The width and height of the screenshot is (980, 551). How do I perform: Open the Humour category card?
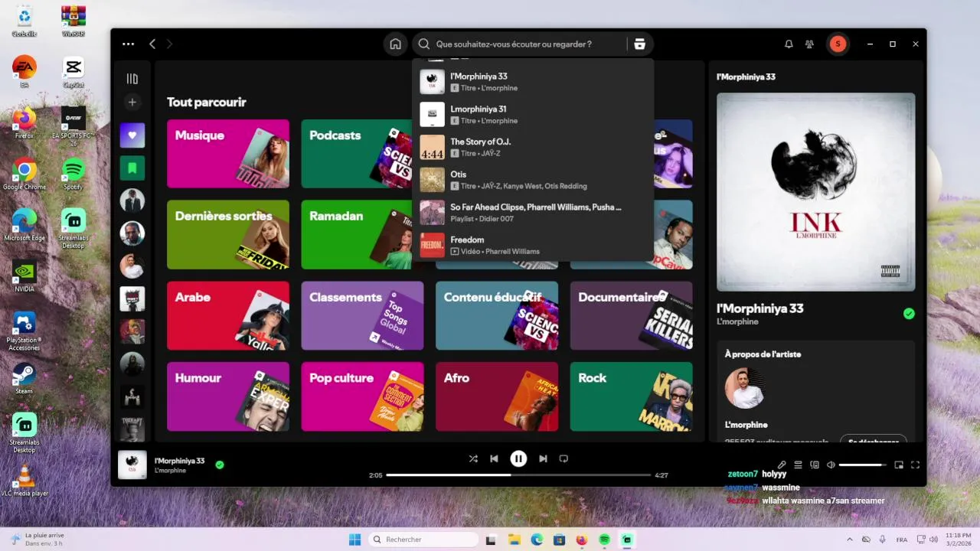coord(228,396)
